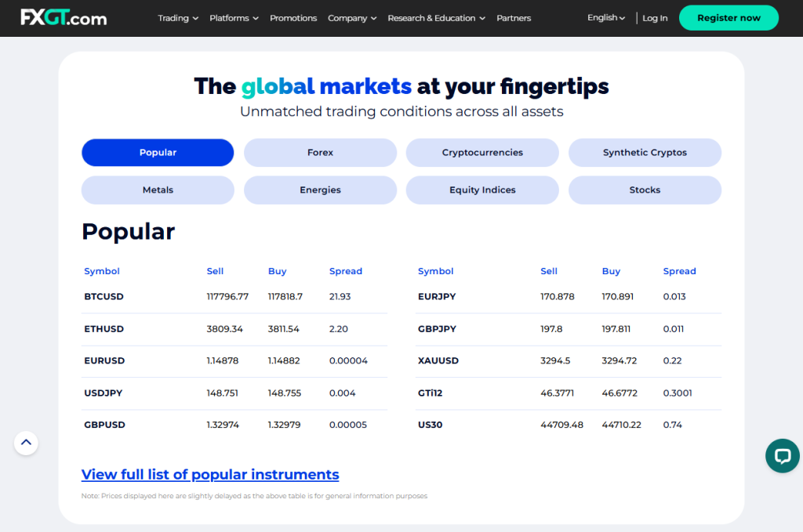The width and height of the screenshot is (803, 532).
Task: Switch to the Synthetic Cryptos tab
Action: click(x=645, y=152)
